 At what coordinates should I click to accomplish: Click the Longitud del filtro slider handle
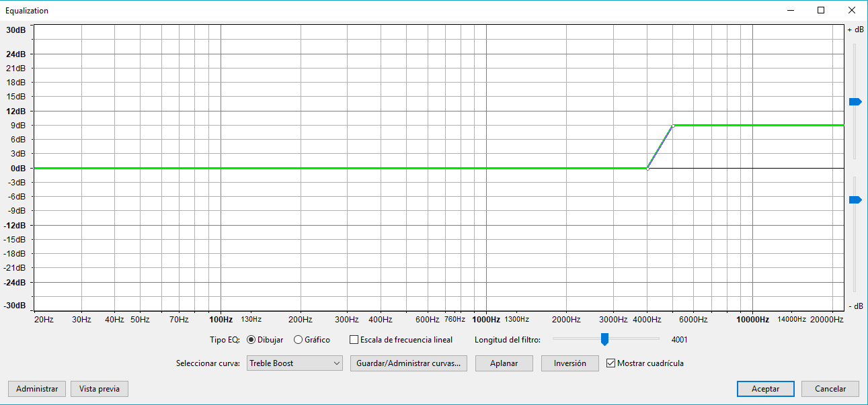(604, 339)
